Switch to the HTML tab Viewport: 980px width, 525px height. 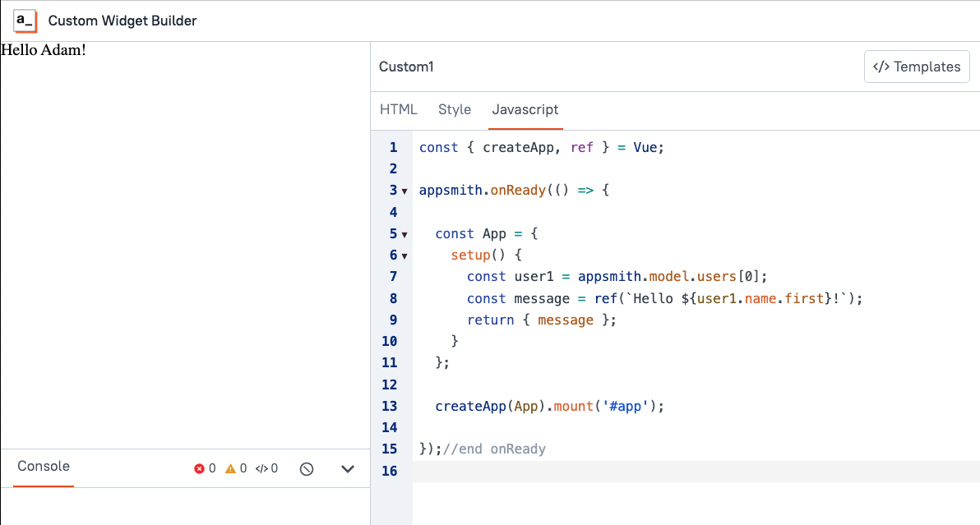[398, 109]
